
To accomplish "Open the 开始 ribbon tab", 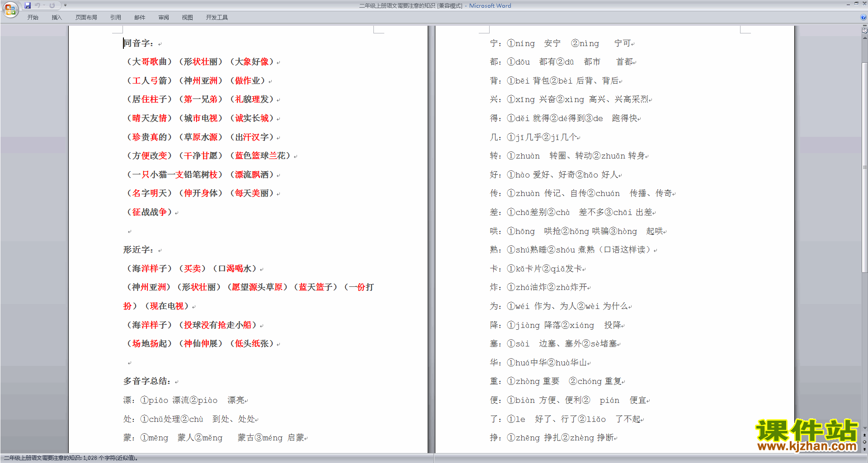I will (33, 17).
